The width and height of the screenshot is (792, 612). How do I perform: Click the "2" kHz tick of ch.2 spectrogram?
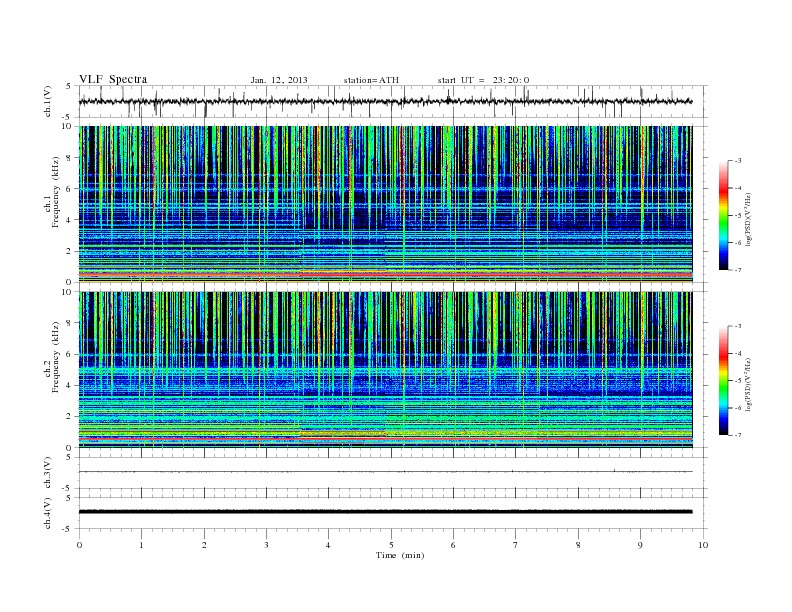click(70, 417)
